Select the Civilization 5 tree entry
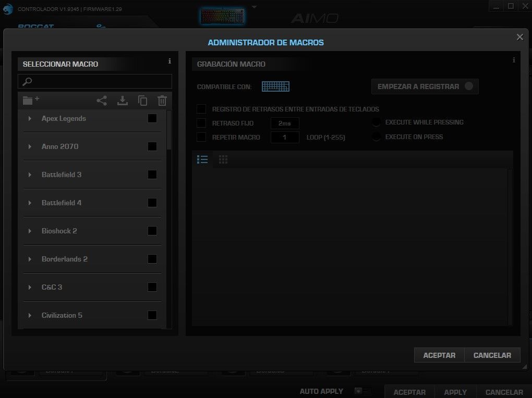Screen dimensions: 532x398 (x=62, y=315)
